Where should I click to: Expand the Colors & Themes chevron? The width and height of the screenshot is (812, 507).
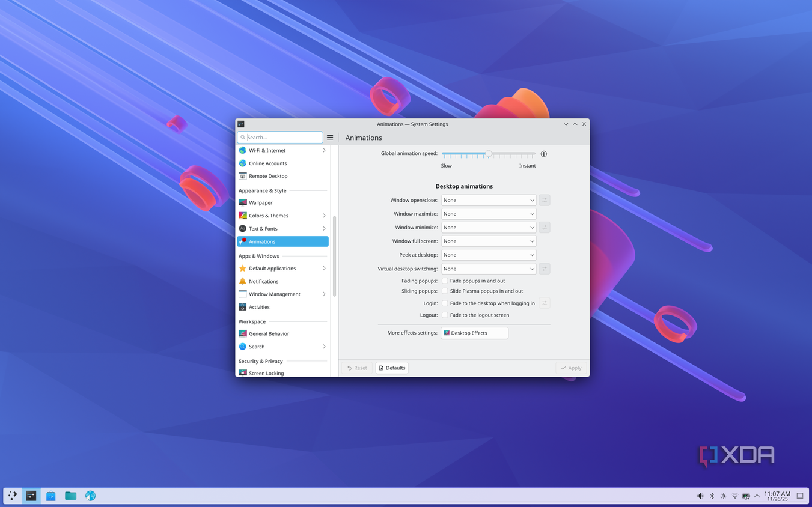click(x=324, y=216)
